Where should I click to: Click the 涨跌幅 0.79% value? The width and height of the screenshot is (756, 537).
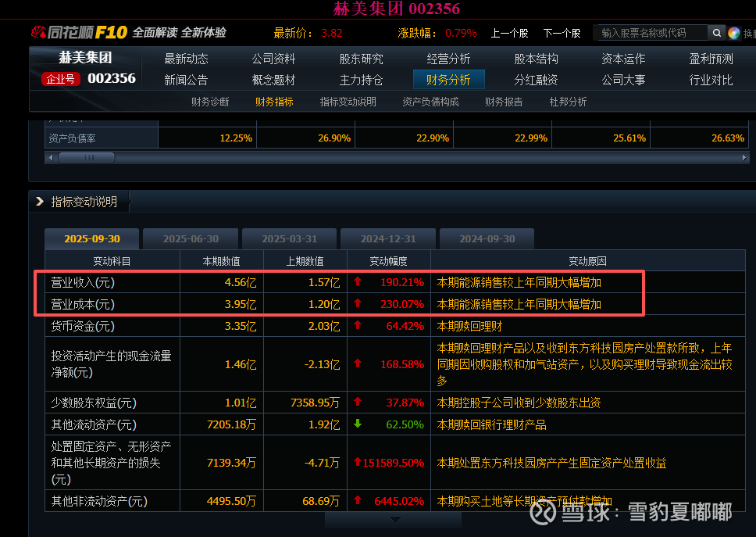point(461,34)
